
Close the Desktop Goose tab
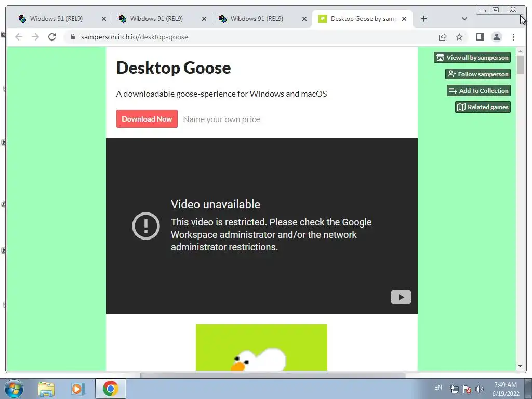click(x=404, y=19)
